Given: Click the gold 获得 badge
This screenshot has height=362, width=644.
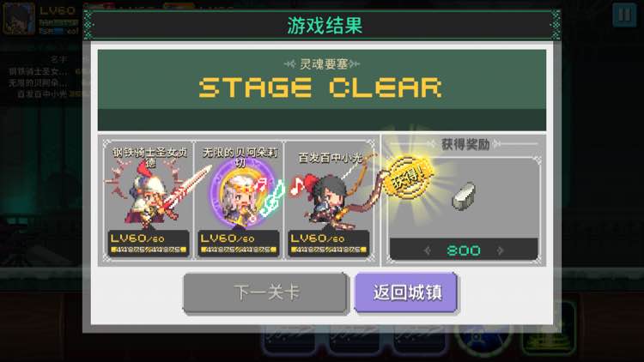Looking at the screenshot, I should point(410,177).
